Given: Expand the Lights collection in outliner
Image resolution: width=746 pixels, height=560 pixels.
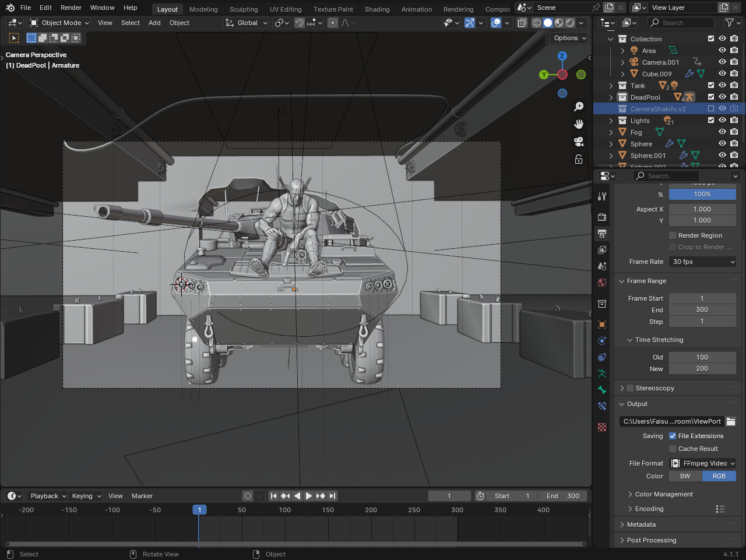Looking at the screenshot, I should point(611,121).
